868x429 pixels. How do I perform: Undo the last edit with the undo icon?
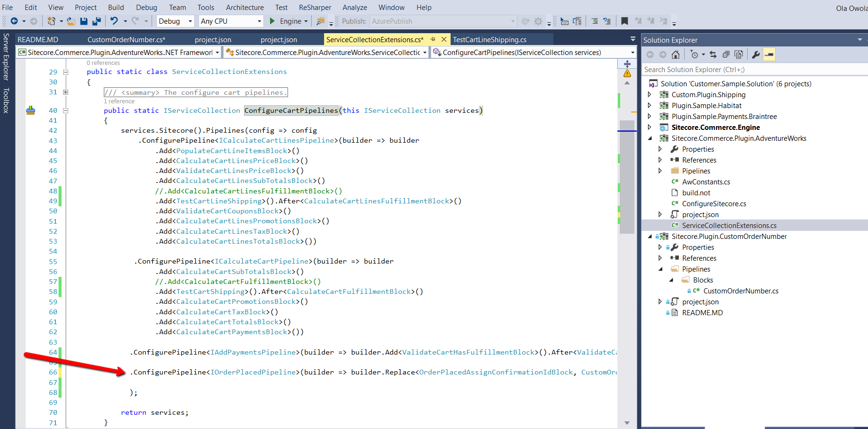pyautogui.click(x=114, y=21)
